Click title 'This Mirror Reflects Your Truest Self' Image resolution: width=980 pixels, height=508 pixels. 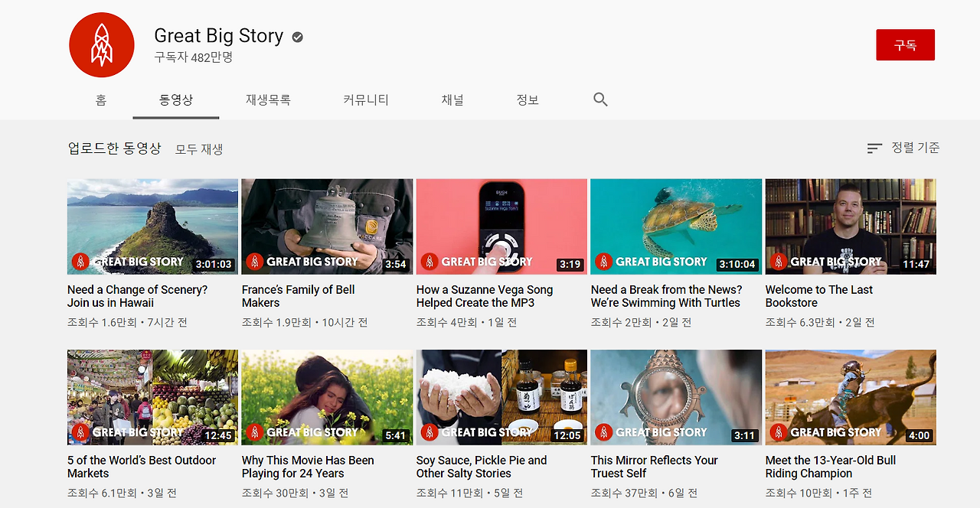[x=655, y=467]
